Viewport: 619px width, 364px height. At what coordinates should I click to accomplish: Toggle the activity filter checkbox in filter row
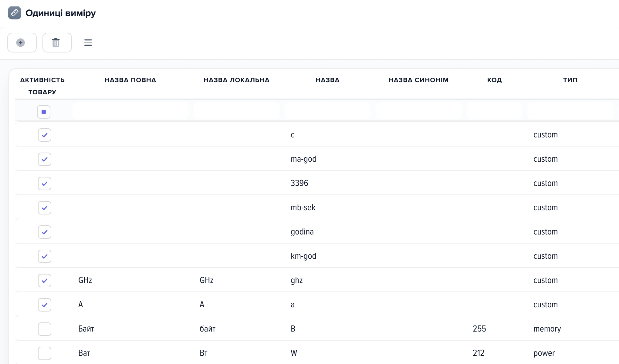44,112
